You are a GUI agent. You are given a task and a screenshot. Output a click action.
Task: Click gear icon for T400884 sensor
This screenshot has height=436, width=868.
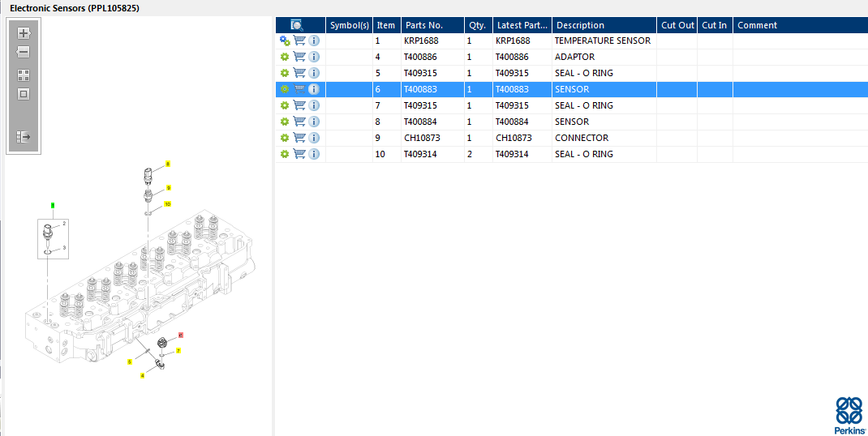[x=285, y=122]
